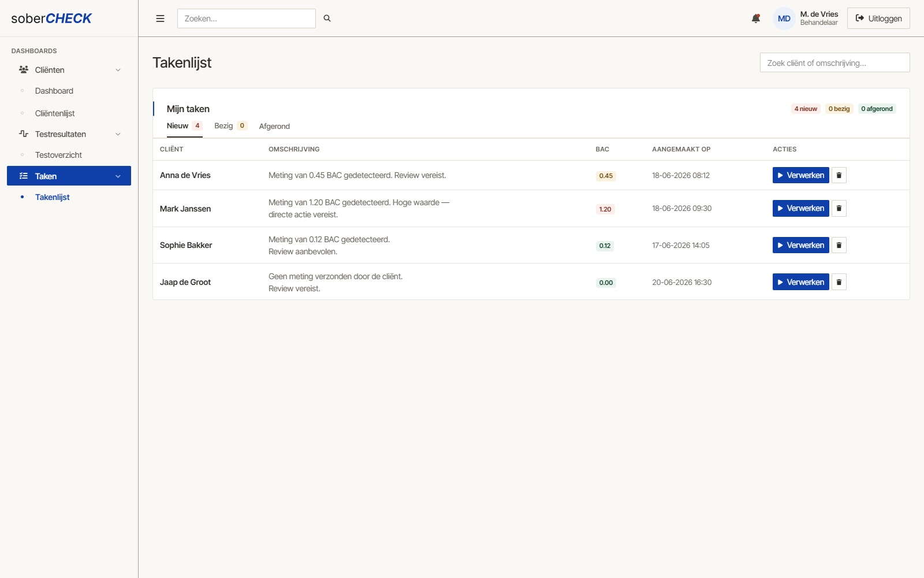924x578 pixels.
Task: Click user name M. de Vries
Action: [x=819, y=14]
